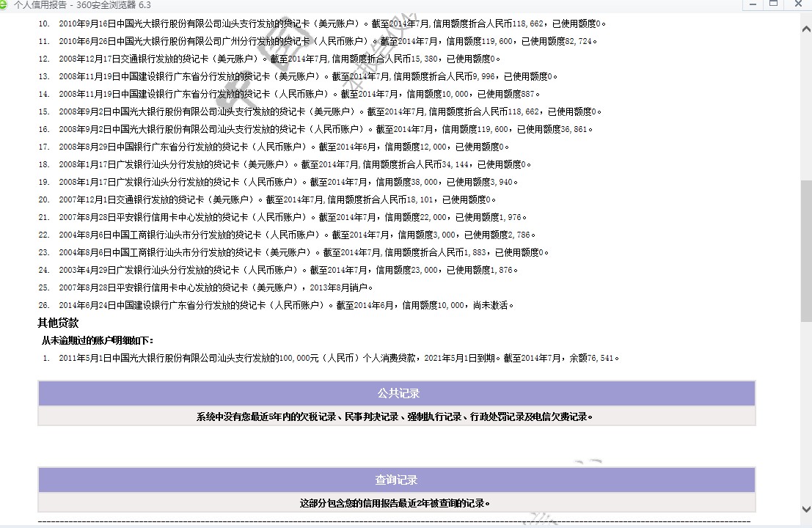Click row 18, 广发银行 美元账户 34,144 entry
Image resolution: width=812 pixels, height=528 pixels.
click(285, 164)
